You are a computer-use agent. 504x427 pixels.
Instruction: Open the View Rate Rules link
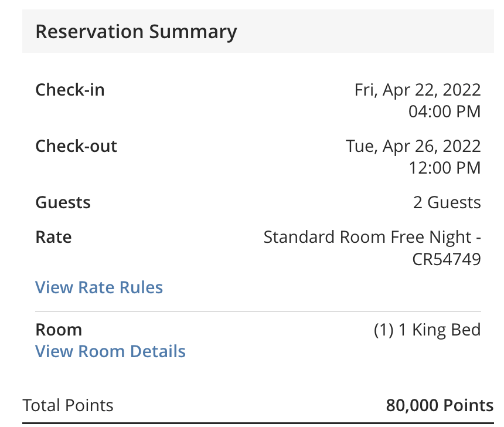99,287
